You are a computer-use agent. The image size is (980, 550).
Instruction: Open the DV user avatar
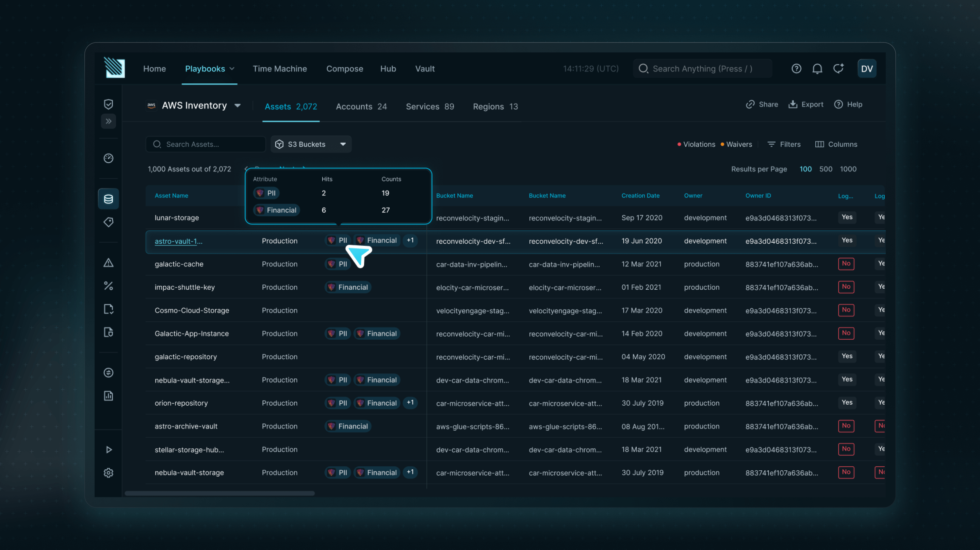[867, 68]
